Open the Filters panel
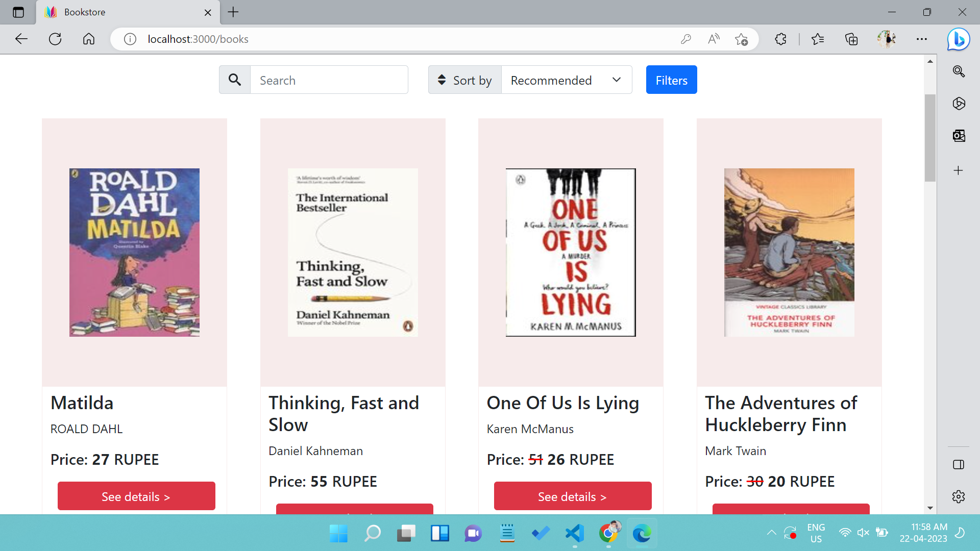 (671, 80)
